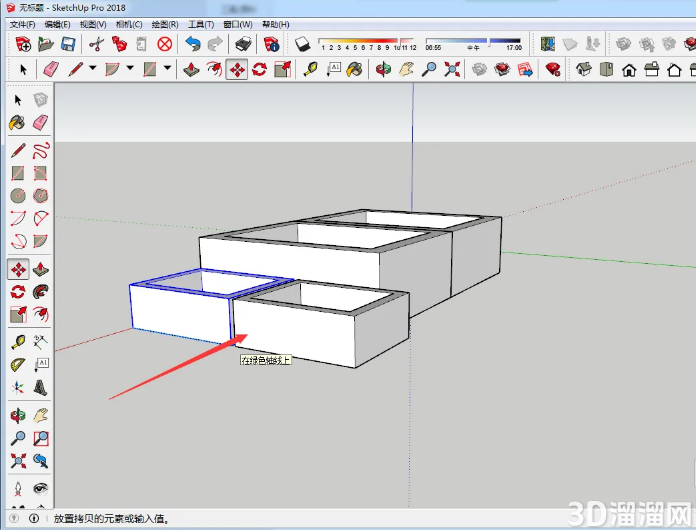The height and width of the screenshot is (530, 696).
Task: Open the 帮助(H) menu
Action: tap(275, 24)
